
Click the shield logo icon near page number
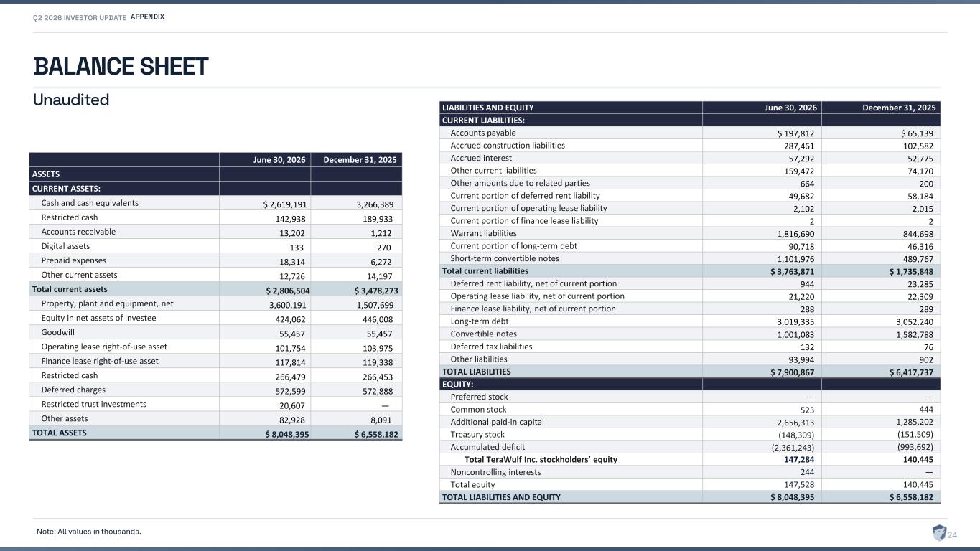click(x=939, y=532)
